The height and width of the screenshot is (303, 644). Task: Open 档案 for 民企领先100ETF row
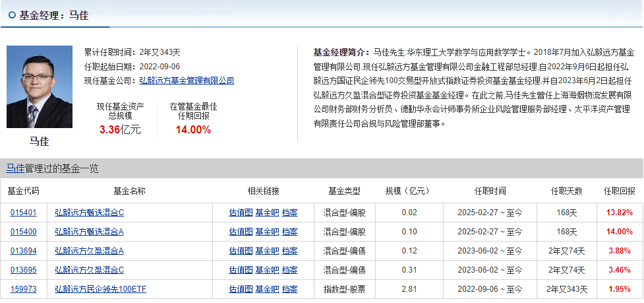point(289,289)
